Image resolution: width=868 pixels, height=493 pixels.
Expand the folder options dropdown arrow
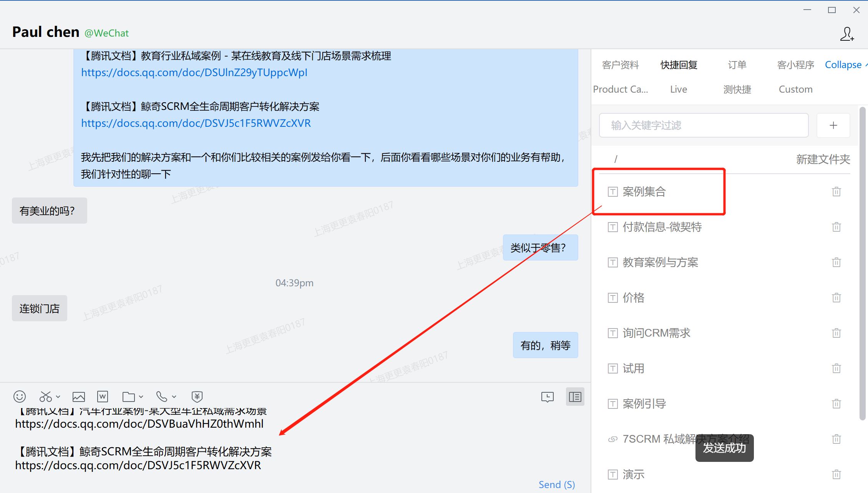click(x=141, y=397)
